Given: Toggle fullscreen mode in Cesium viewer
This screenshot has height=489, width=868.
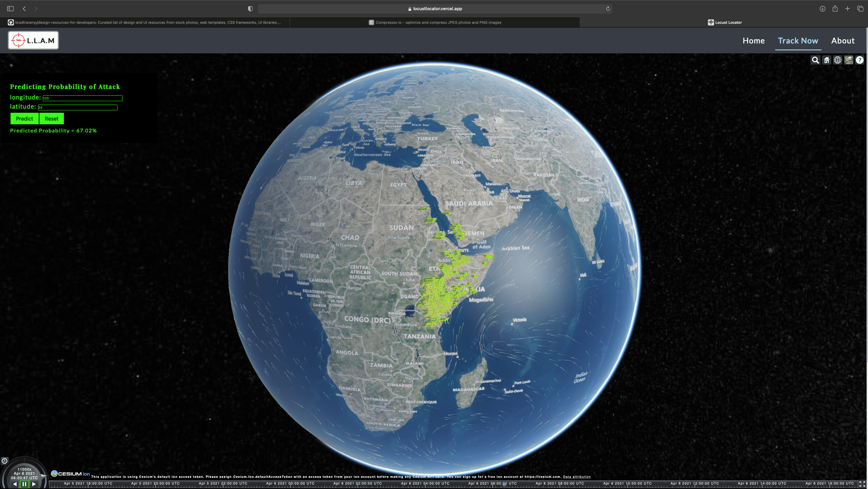Looking at the screenshot, I should coord(862,484).
